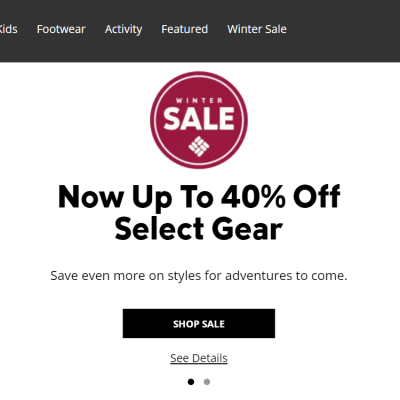Click the Columbia diamond logo inside the badge
Image resolution: width=400 pixels, height=400 pixels.
(x=199, y=146)
